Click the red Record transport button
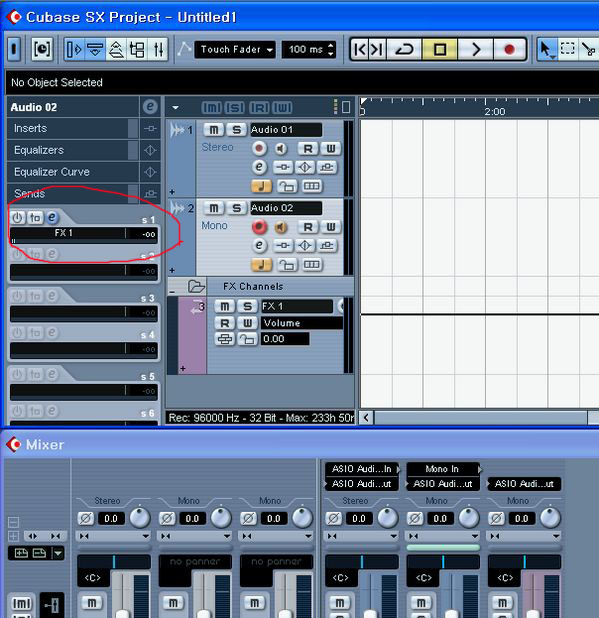The width and height of the screenshot is (599, 618). coord(509,50)
